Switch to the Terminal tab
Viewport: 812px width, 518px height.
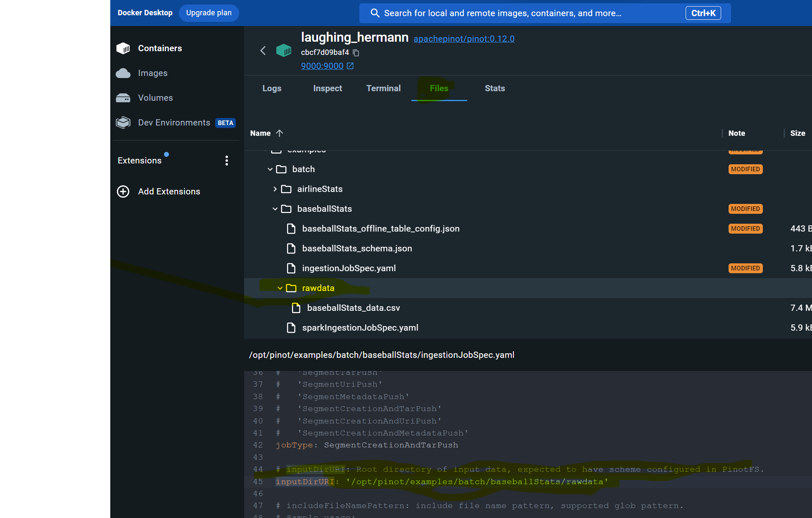383,88
